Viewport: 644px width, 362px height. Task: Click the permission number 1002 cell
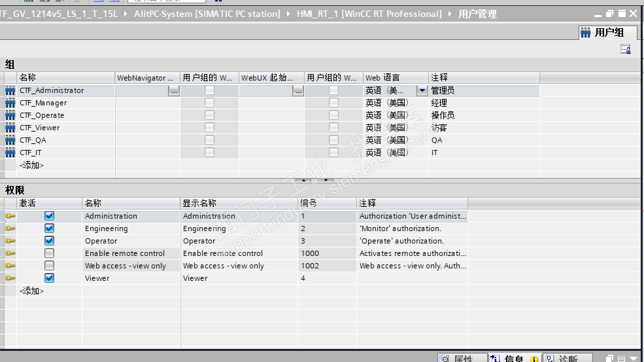pos(327,266)
